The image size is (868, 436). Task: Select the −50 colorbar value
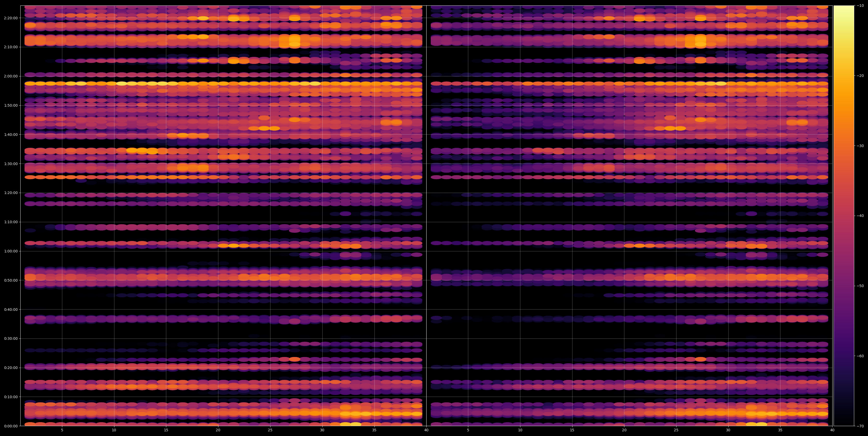pos(860,286)
